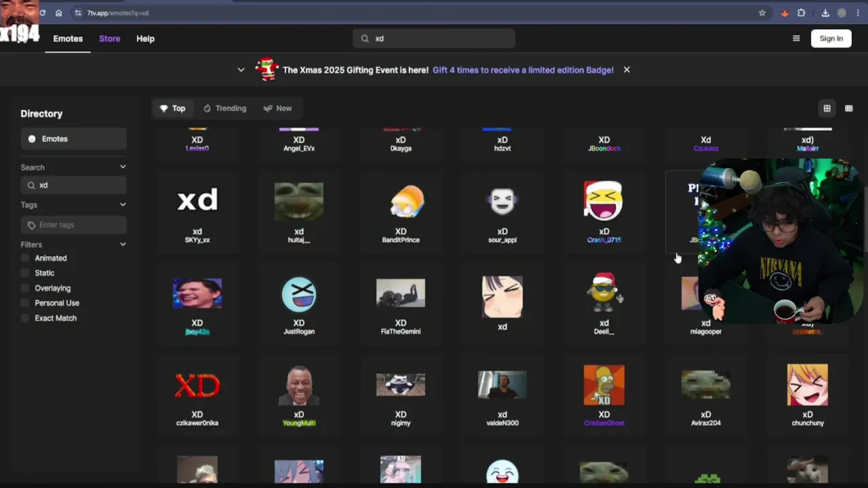Image resolution: width=868 pixels, height=488 pixels.
Task: Open the Gift 4 times badge link
Action: pos(523,70)
